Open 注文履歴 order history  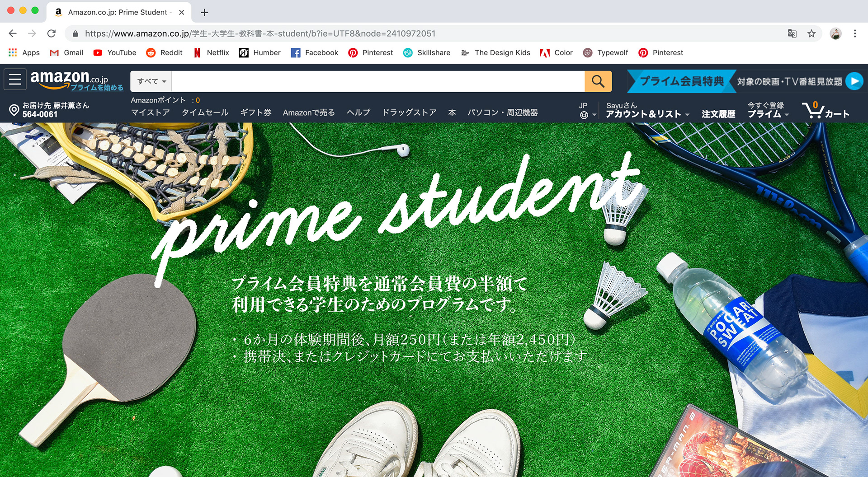(x=718, y=114)
